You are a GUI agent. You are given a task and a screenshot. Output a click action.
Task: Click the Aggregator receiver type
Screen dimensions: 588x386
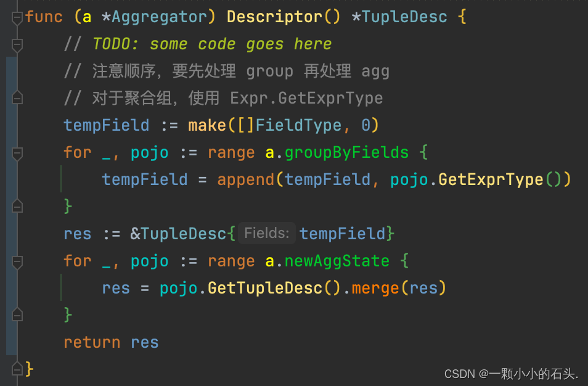click(x=160, y=17)
